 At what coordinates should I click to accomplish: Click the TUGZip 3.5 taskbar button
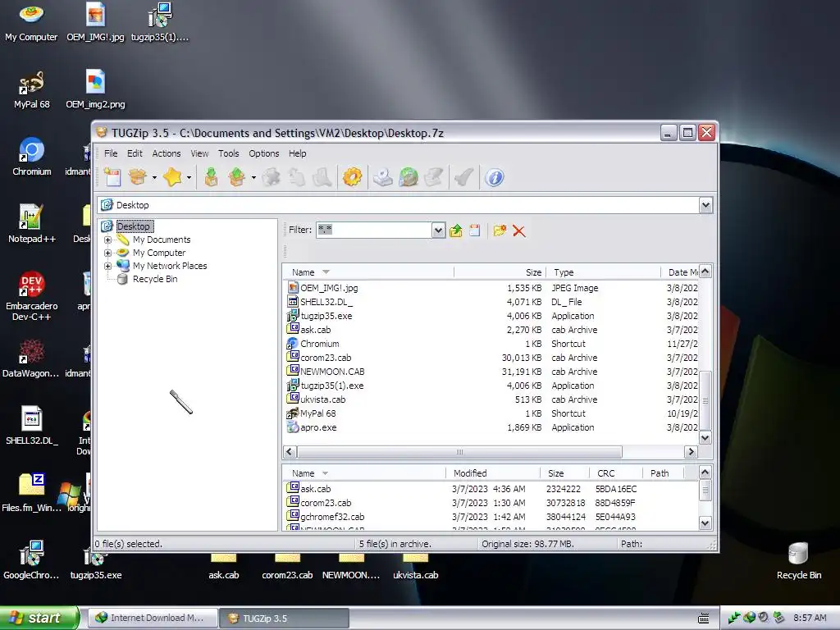(284, 619)
